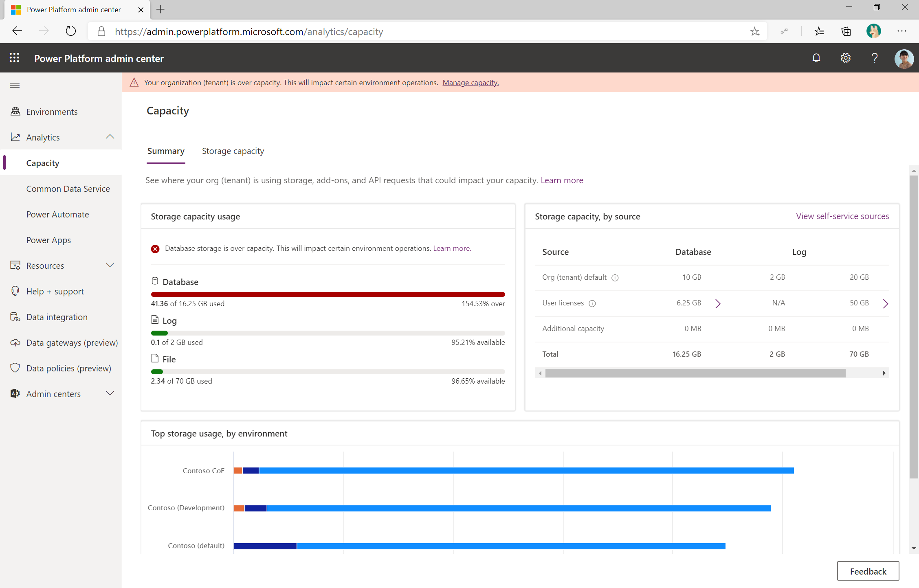This screenshot has width=919, height=588.
Task: Click the Learn more link in capacity warning
Action: pyautogui.click(x=453, y=248)
